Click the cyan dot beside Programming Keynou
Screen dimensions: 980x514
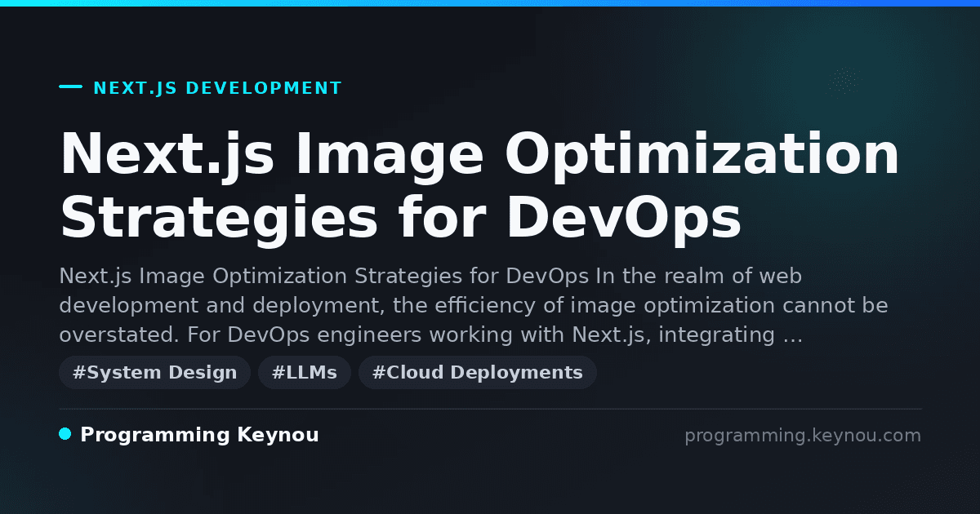click(65, 434)
